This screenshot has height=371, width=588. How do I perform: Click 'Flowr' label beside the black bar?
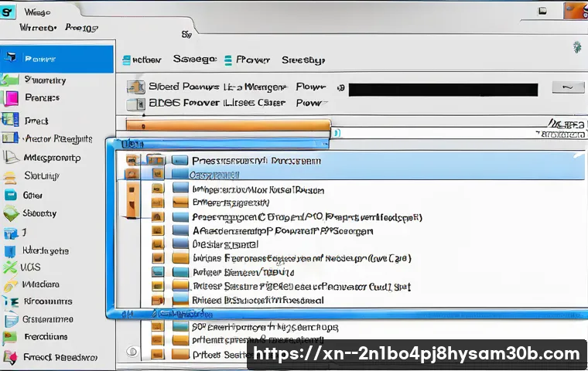[x=310, y=87]
